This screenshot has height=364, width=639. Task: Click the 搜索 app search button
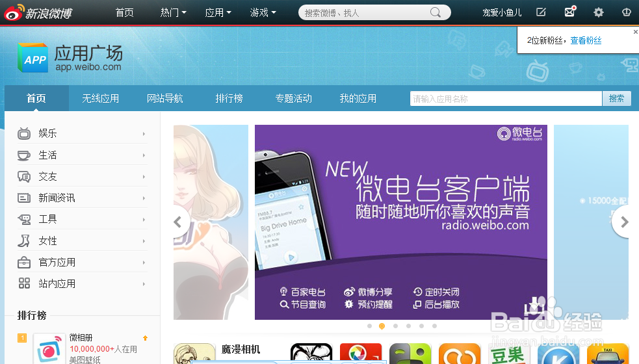click(616, 98)
